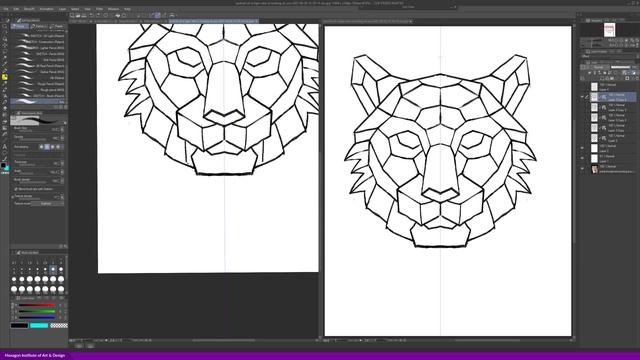Hide the selected layer via eye icon
Image resolution: width=640 pixels, height=360 pixels.
click(582, 97)
